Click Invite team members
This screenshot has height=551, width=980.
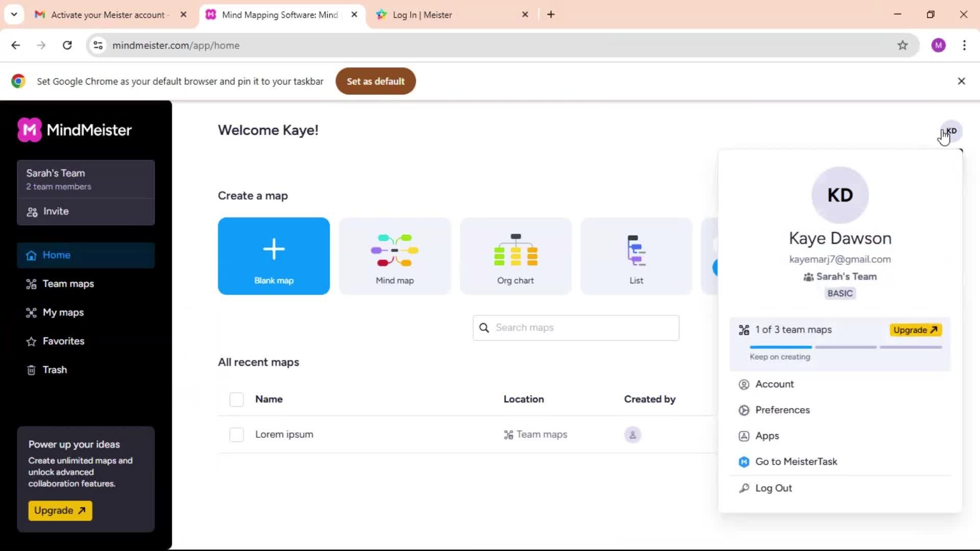point(86,211)
